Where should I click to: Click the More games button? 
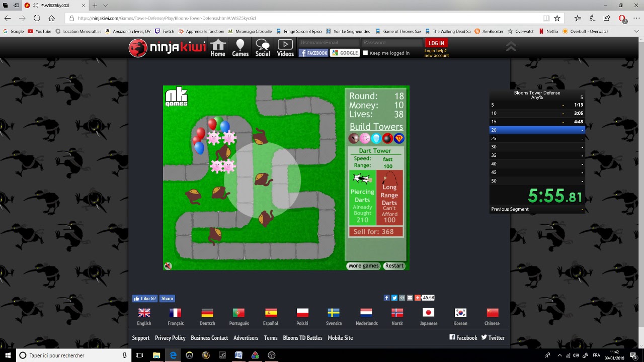363,265
